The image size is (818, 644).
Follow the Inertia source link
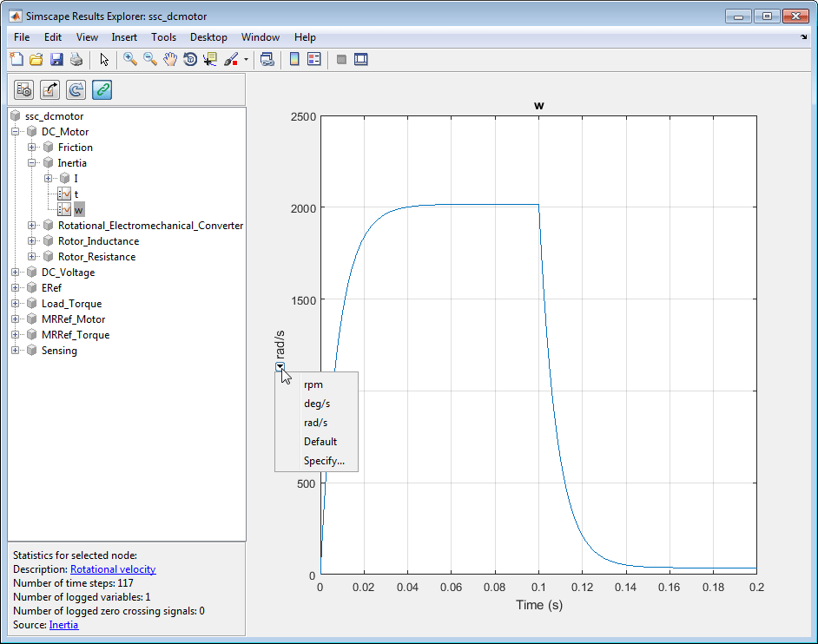(63, 625)
